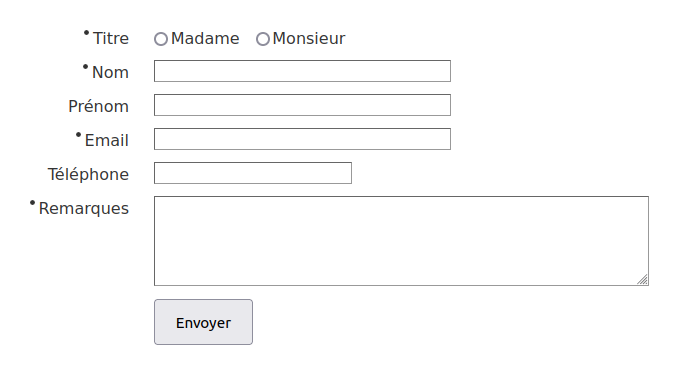Click the required bullet beside Titre
The width and height of the screenshot is (700, 375).
tap(86, 33)
